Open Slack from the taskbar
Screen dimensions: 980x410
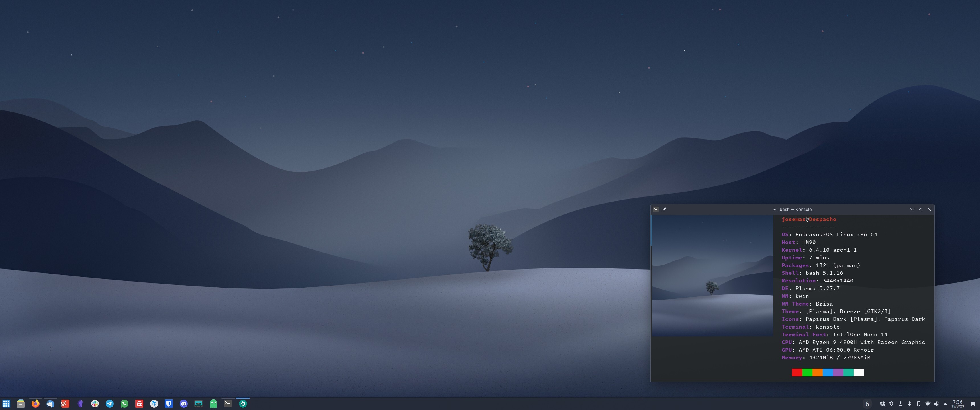pyautogui.click(x=95, y=403)
